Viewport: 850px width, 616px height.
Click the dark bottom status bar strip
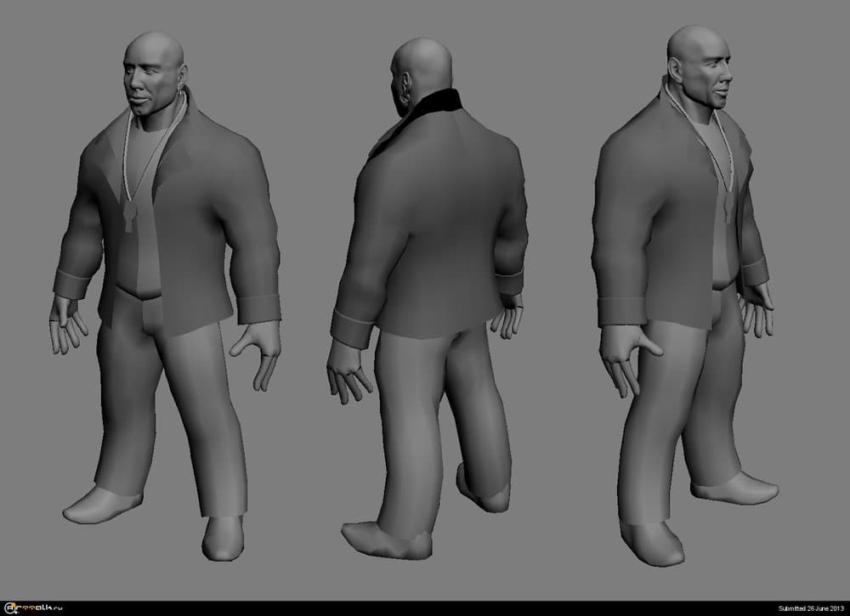click(425, 608)
